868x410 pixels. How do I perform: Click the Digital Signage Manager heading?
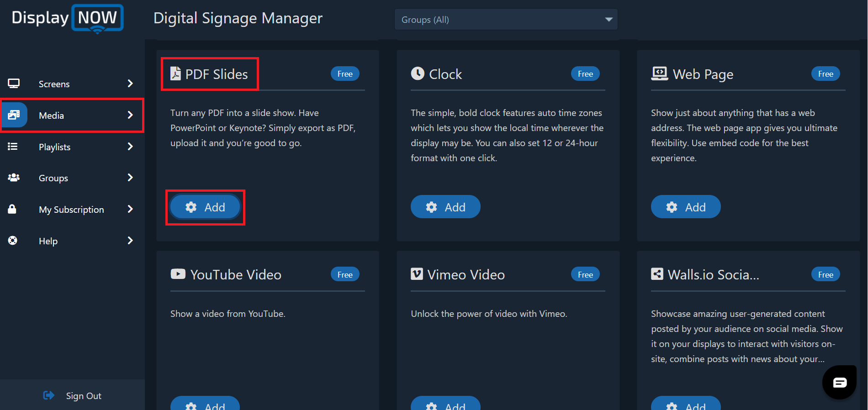pos(238,18)
